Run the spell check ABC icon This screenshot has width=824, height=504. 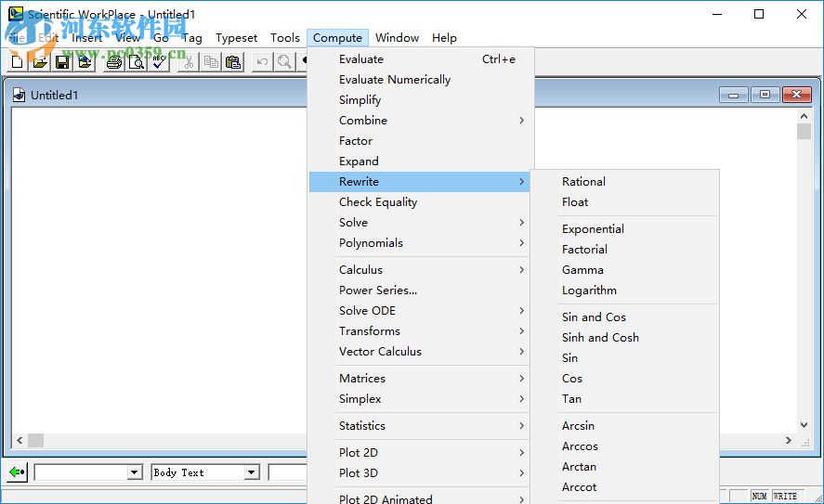click(159, 62)
